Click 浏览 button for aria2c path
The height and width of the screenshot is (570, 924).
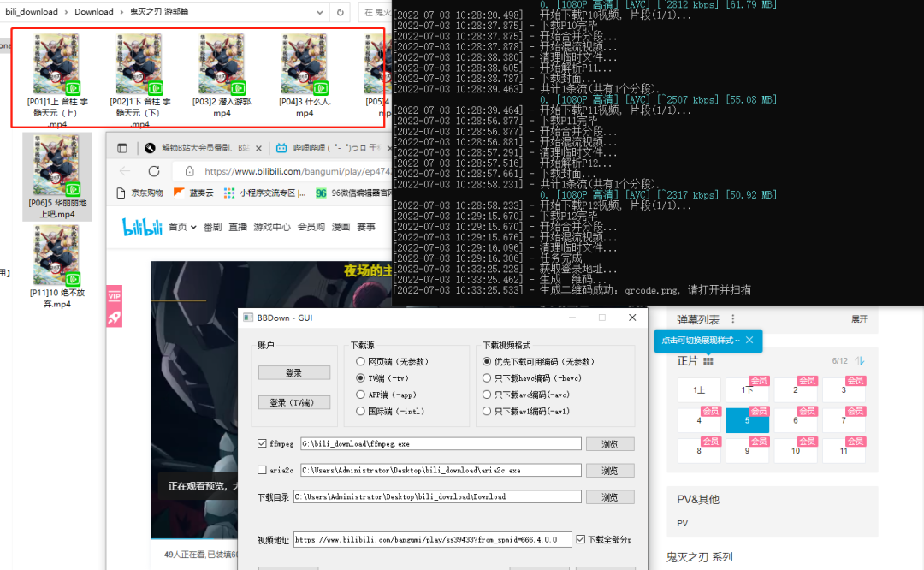pos(610,471)
